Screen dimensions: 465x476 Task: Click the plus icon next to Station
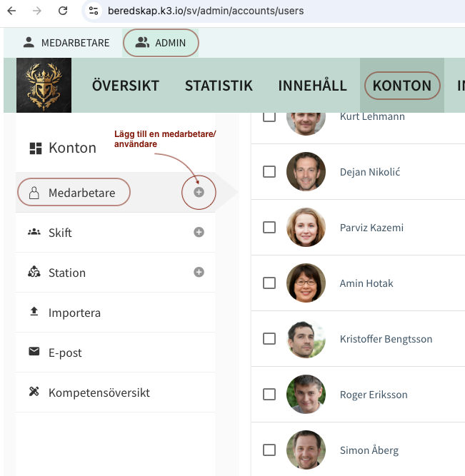click(199, 273)
